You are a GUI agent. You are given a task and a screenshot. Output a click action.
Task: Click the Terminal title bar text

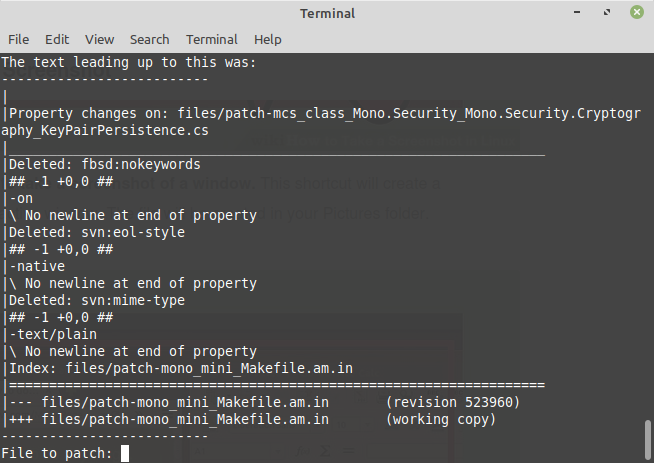pyautogui.click(x=327, y=13)
